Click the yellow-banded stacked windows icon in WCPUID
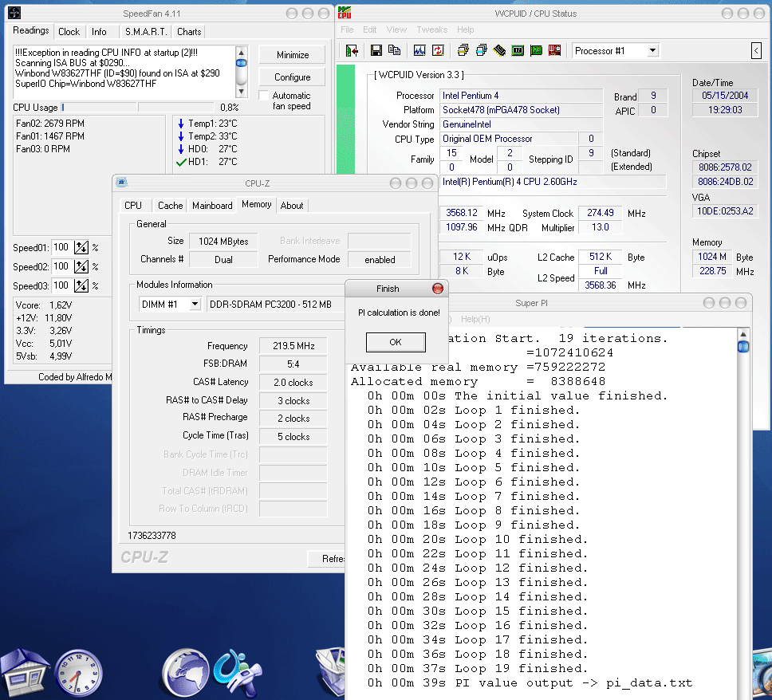The image size is (772, 700). pyautogui.click(x=463, y=50)
